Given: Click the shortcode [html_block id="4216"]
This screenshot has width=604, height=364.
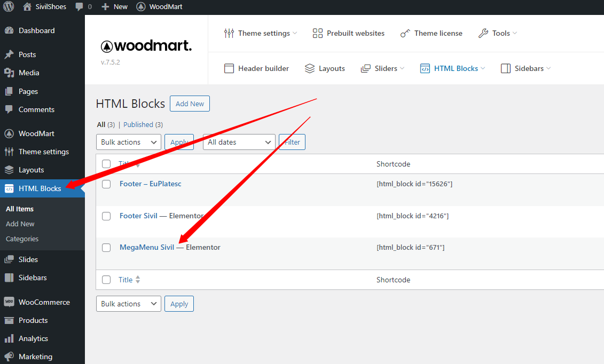Looking at the screenshot, I should 413,216.
